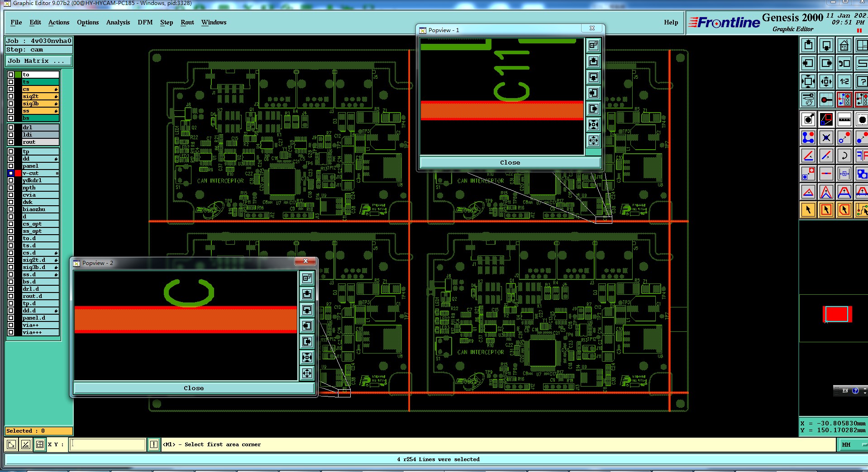Select the polygon area select pointer tool
The height and width of the screenshot is (472, 868).
click(x=844, y=210)
